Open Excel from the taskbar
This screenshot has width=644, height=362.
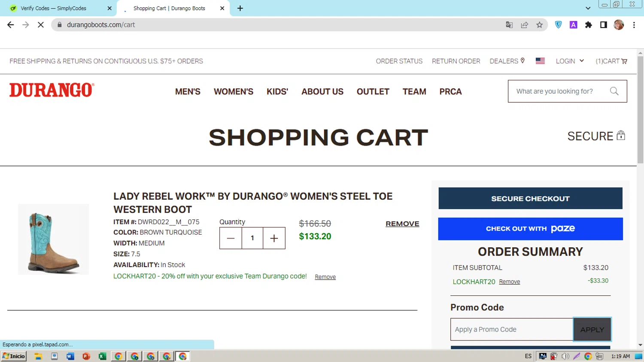pos(102,356)
